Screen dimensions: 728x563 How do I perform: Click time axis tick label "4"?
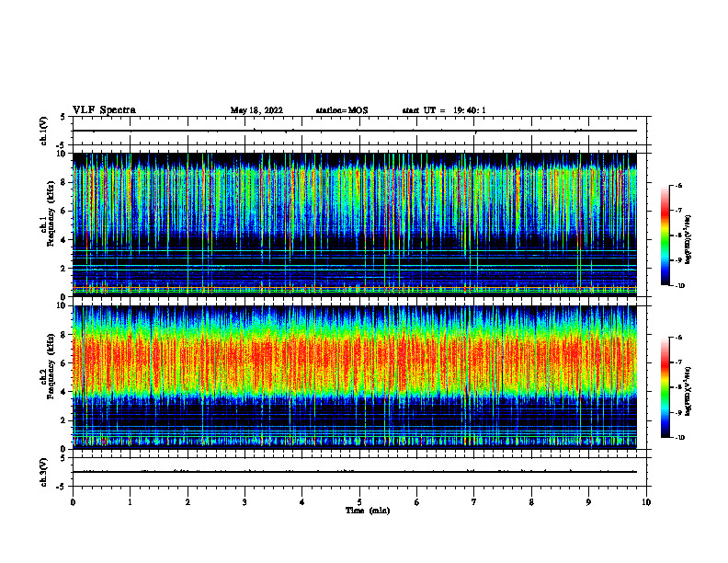pyautogui.click(x=302, y=502)
